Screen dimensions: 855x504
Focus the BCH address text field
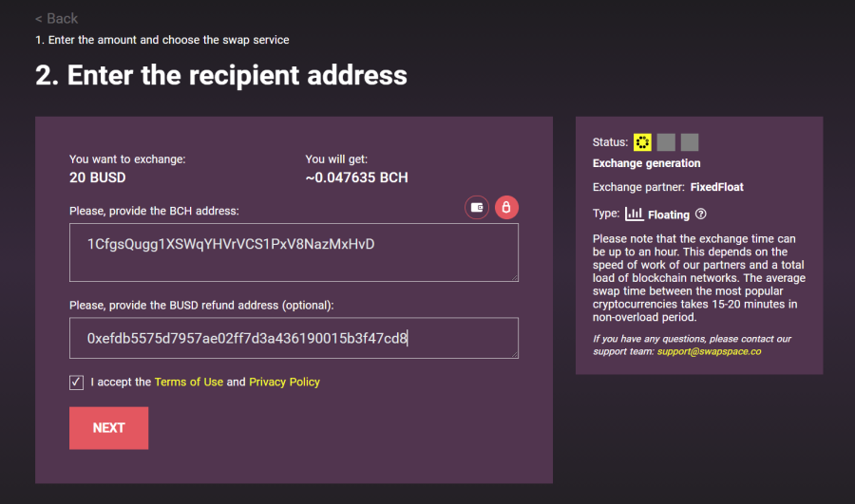pyautogui.click(x=294, y=252)
